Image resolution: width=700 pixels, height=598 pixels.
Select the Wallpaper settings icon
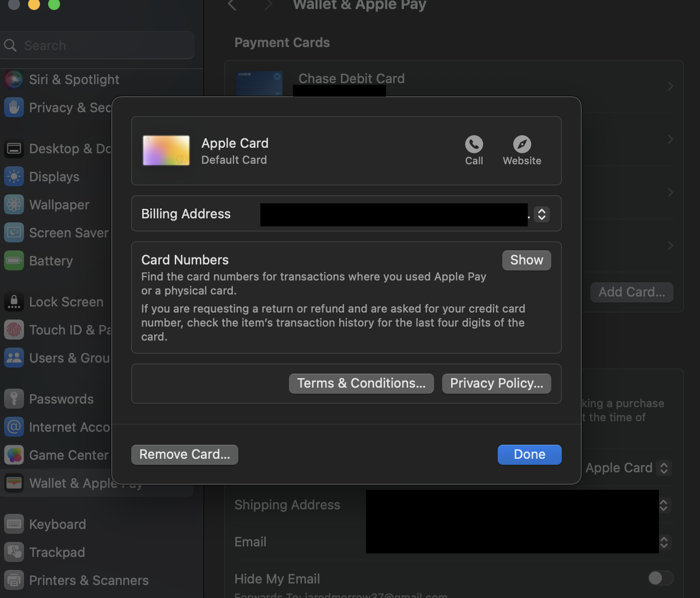(14, 204)
